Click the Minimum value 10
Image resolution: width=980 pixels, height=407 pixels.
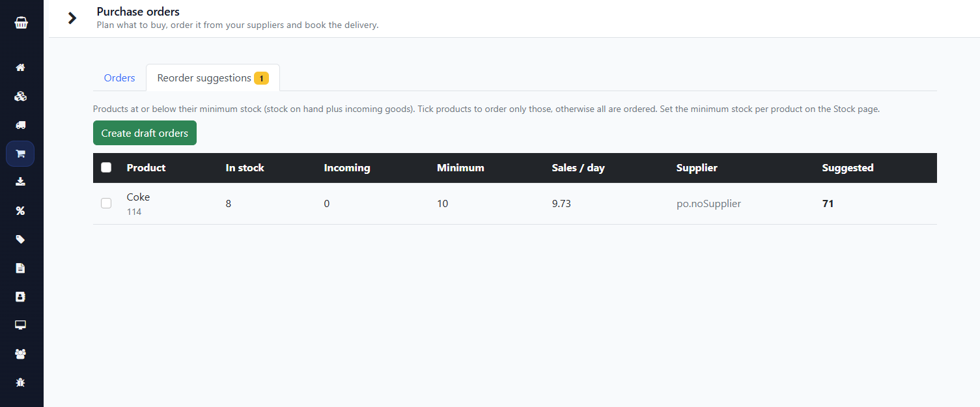pos(443,203)
